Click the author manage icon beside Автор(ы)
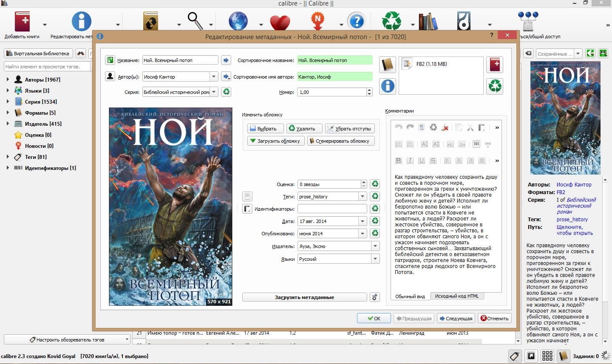This screenshot has height=364, width=612. 110,76
